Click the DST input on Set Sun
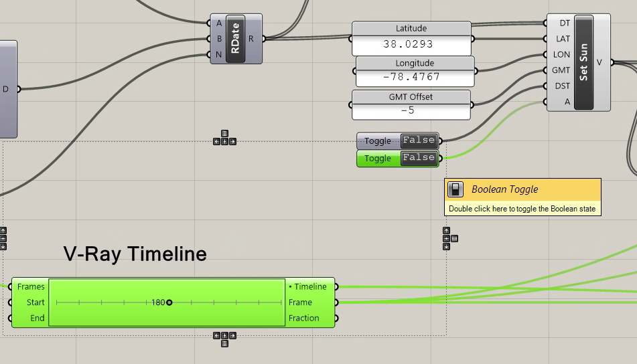637x364 pixels. tap(562, 86)
